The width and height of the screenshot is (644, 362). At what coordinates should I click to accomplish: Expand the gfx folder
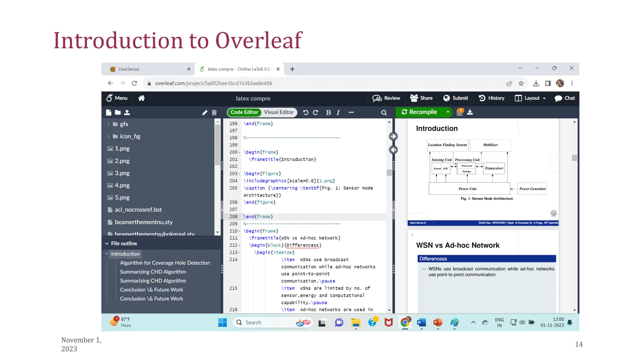click(108, 124)
